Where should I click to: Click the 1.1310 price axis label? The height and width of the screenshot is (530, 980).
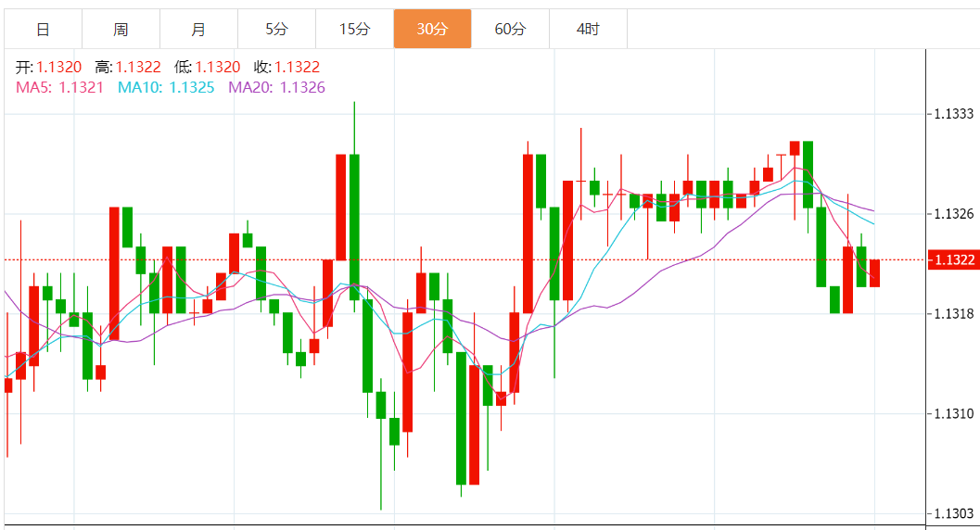[x=952, y=413]
